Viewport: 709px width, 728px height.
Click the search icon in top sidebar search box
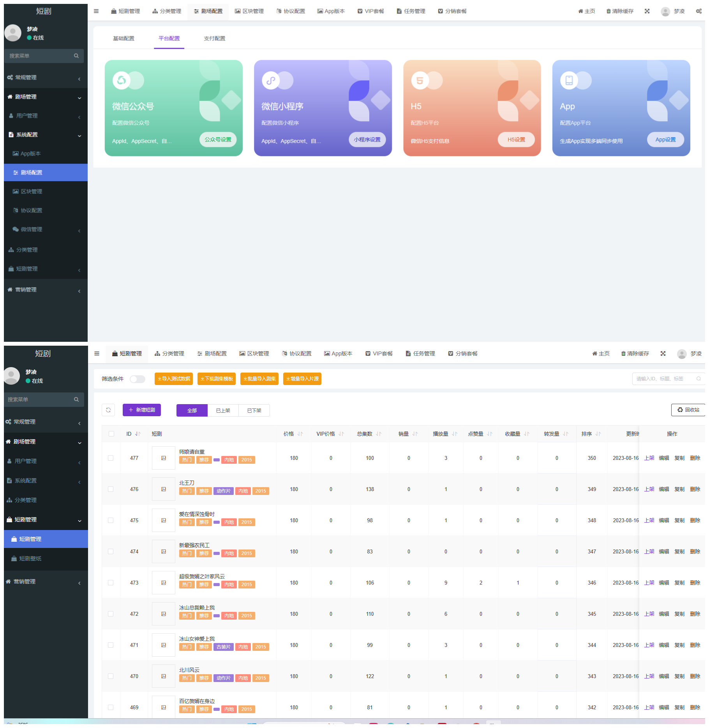click(76, 56)
